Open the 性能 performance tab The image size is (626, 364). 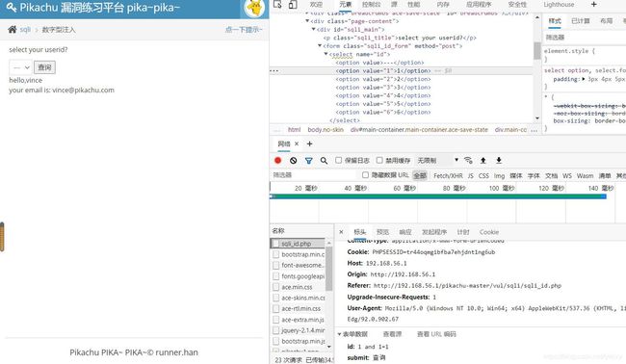[x=413, y=5]
